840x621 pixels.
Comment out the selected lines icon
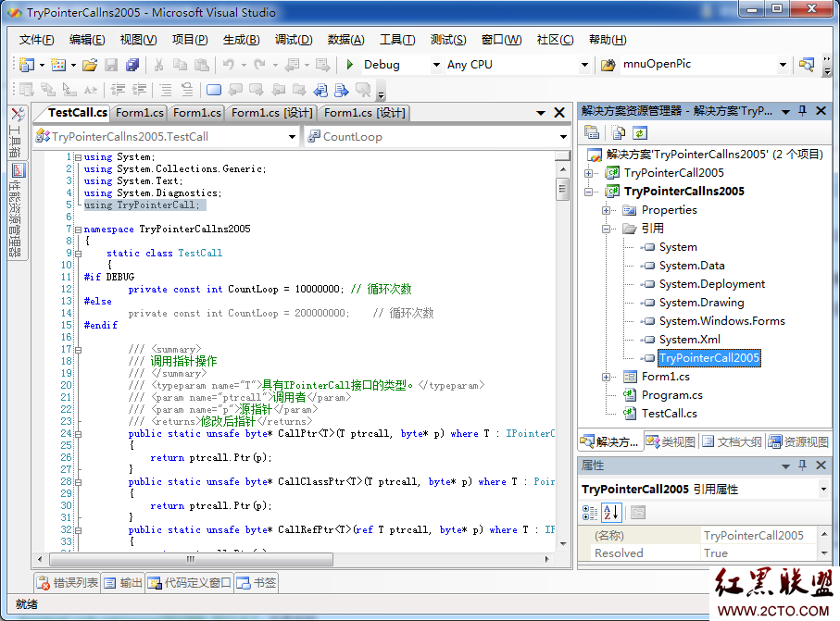coord(166,90)
